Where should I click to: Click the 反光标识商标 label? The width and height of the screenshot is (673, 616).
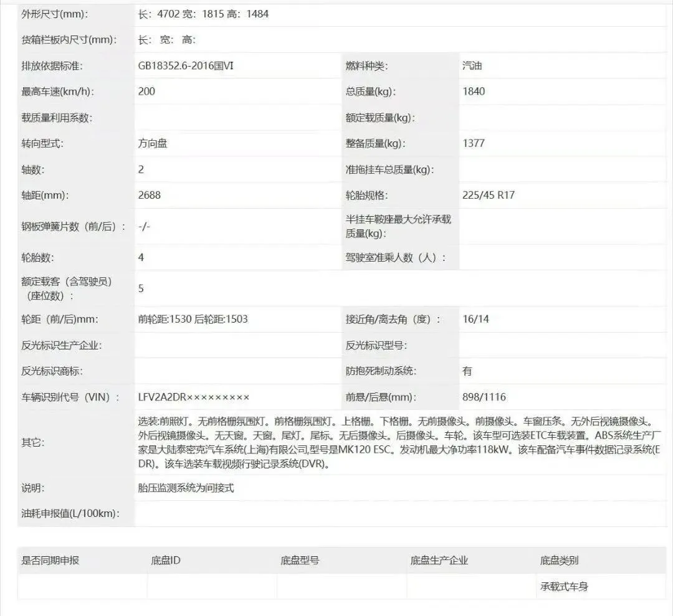[52, 371]
